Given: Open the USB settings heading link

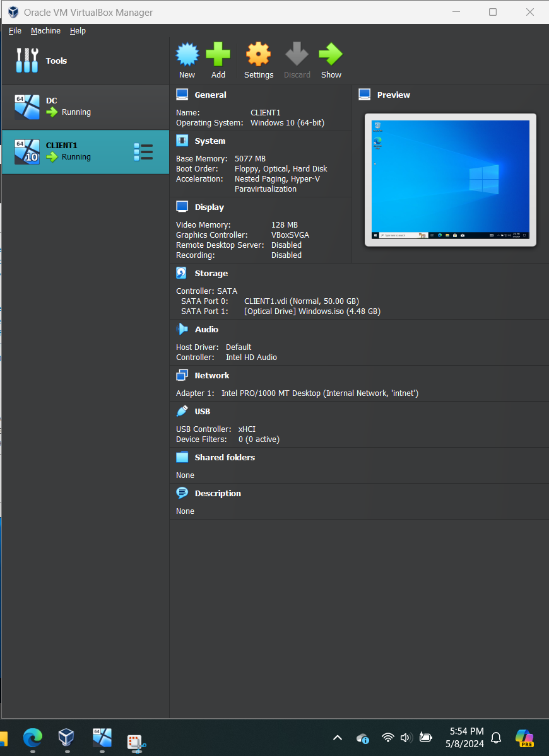Looking at the screenshot, I should (x=202, y=411).
